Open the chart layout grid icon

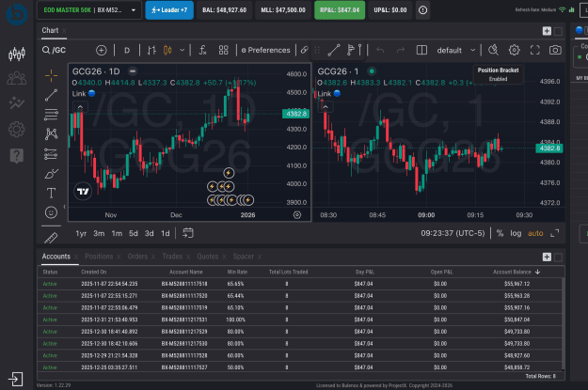(x=224, y=50)
